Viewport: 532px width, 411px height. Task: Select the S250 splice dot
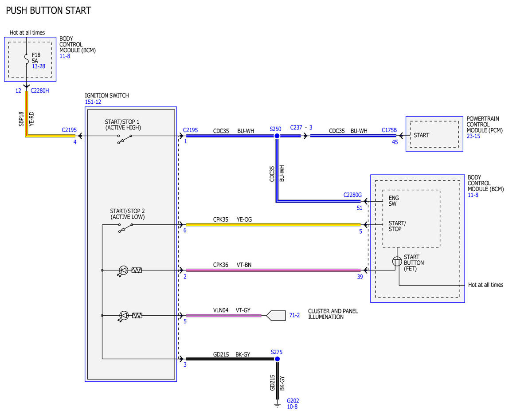tap(277, 136)
